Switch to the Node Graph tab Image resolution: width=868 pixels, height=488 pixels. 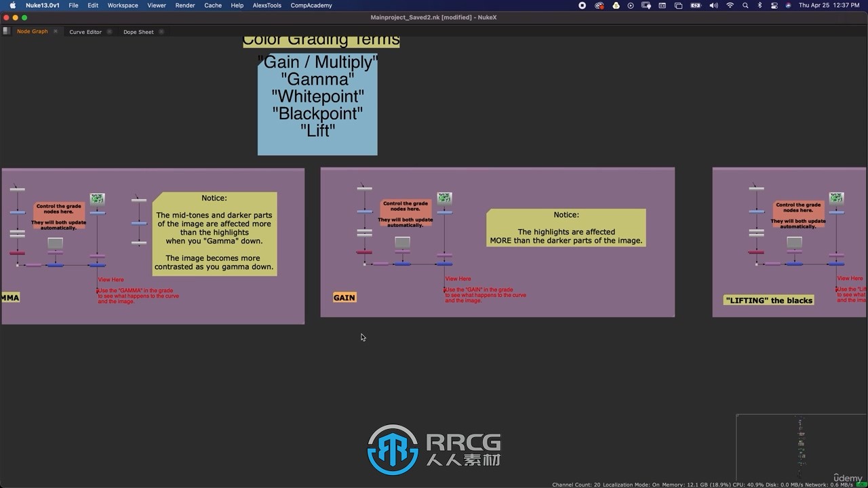tap(33, 31)
